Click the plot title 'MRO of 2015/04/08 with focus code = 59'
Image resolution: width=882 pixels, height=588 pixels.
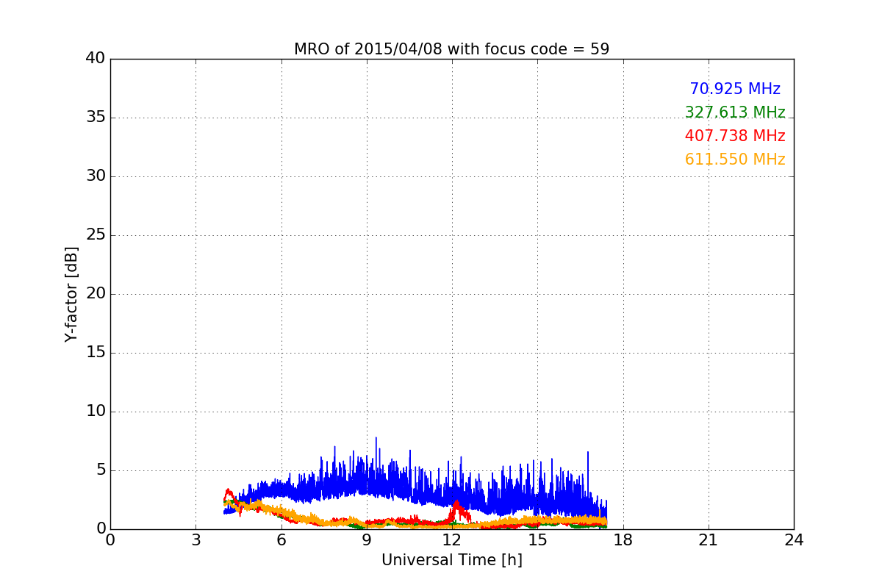click(451, 49)
